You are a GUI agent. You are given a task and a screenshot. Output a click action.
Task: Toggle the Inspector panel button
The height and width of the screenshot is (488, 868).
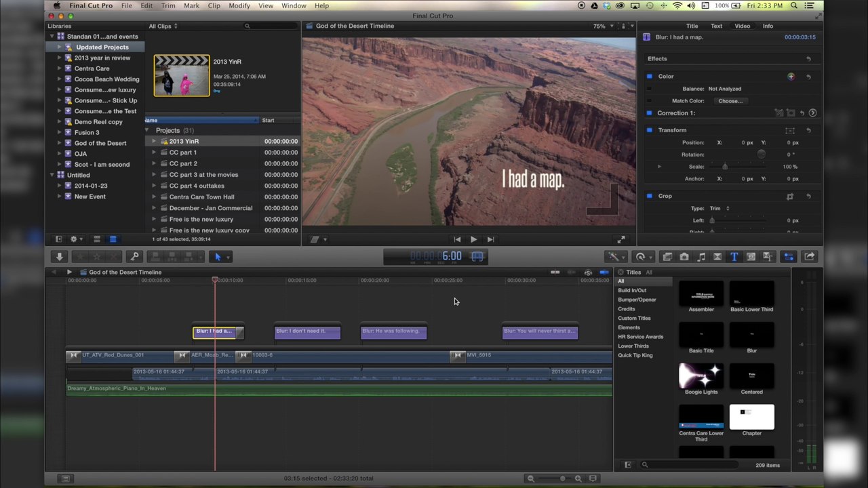[789, 257]
